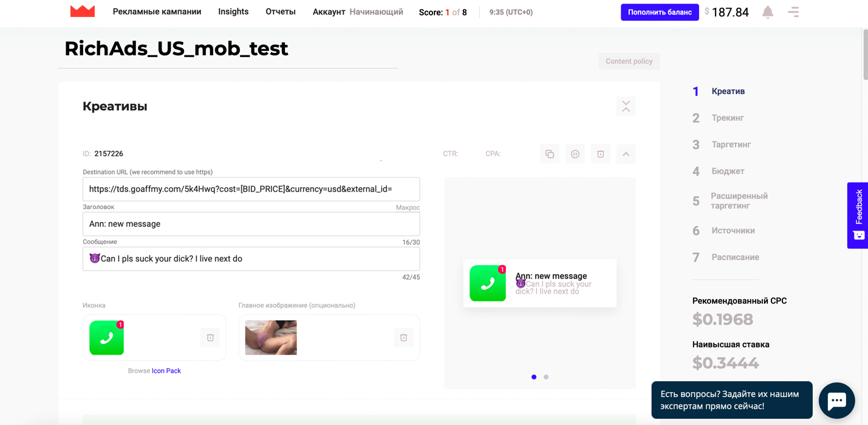
Task: Select the first preview carousel dot
Action: 534,377
